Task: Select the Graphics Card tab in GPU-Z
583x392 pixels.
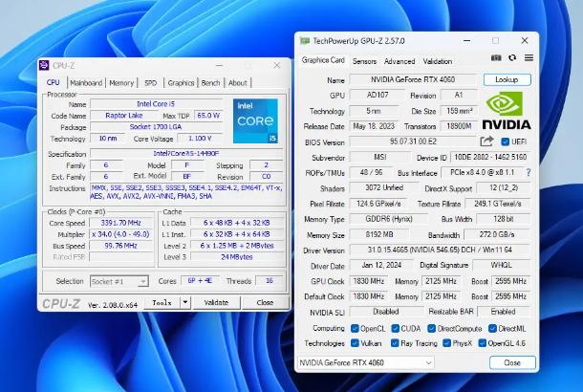Action: (x=323, y=60)
